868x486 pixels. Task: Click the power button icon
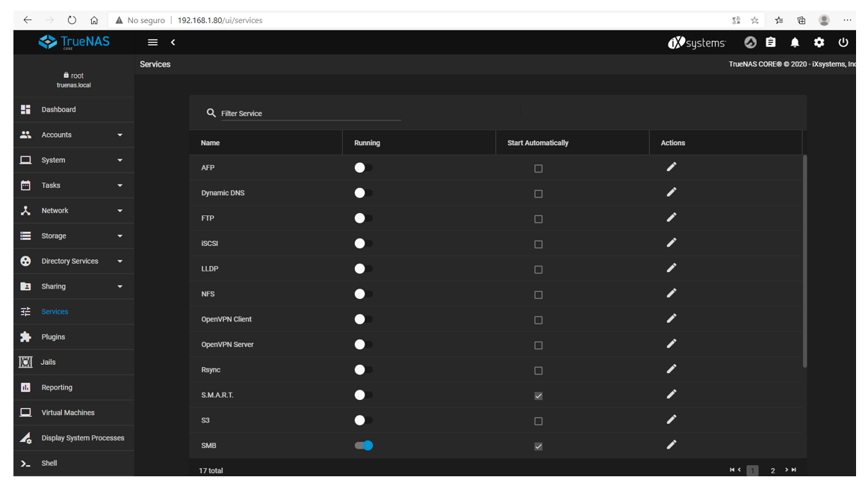pyautogui.click(x=843, y=42)
